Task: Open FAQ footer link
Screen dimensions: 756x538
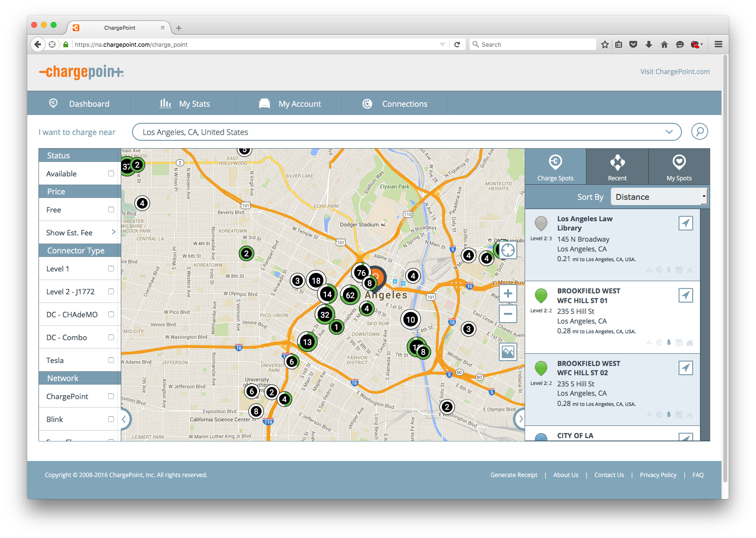Action: pos(698,475)
